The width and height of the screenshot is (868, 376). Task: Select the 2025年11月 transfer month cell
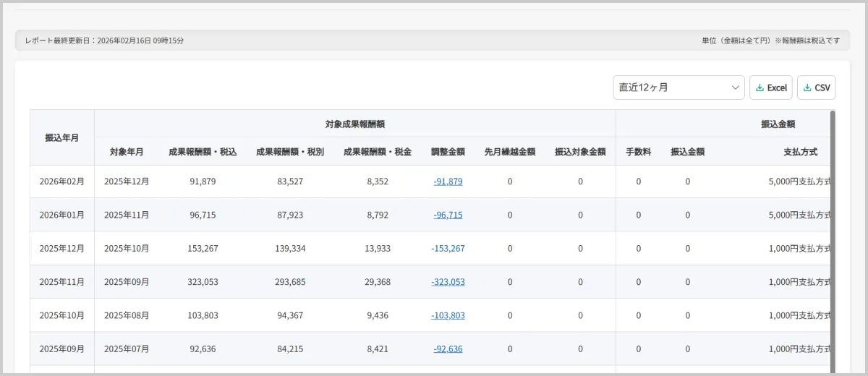coord(62,282)
